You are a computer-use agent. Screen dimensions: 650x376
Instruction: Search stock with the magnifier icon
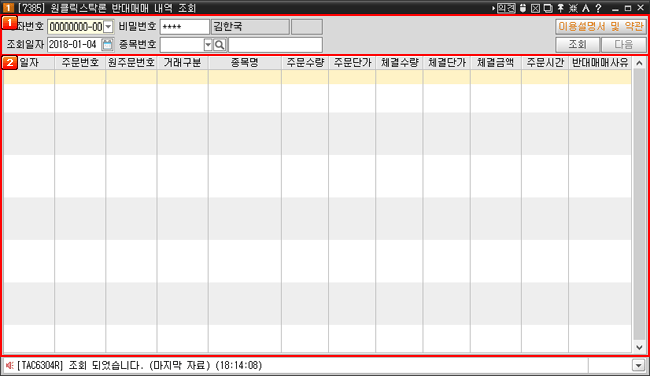point(220,45)
